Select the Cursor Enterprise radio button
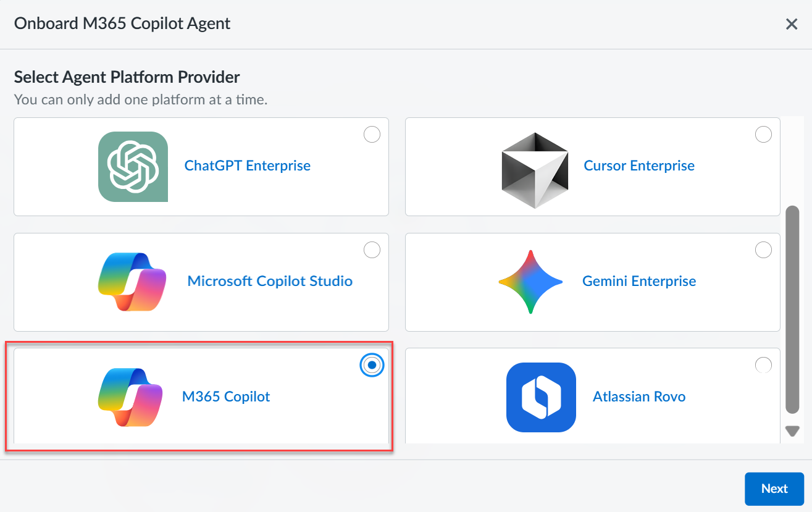 pyautogui.click(x=764, y=135)
